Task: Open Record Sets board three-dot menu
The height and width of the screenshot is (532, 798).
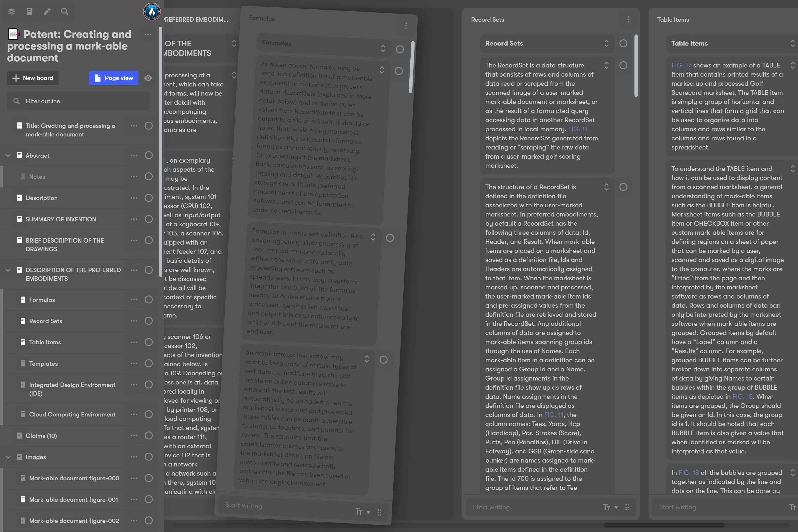Action: [628, 20]
